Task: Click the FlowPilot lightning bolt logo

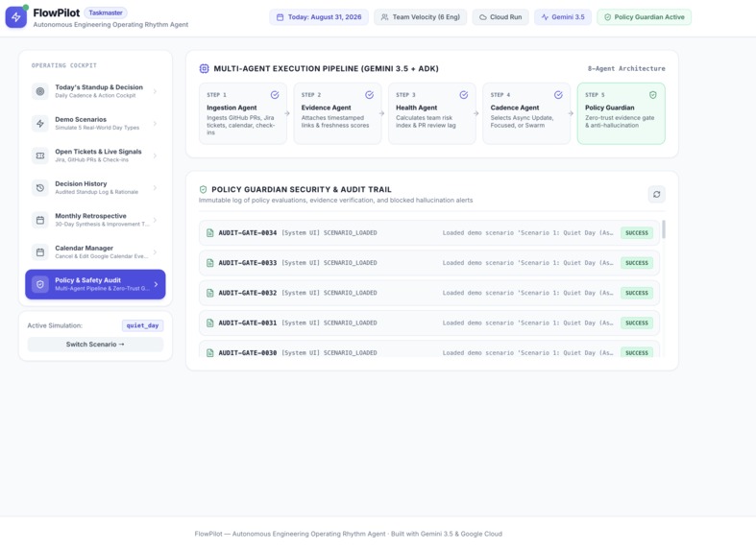Action: 16,17
